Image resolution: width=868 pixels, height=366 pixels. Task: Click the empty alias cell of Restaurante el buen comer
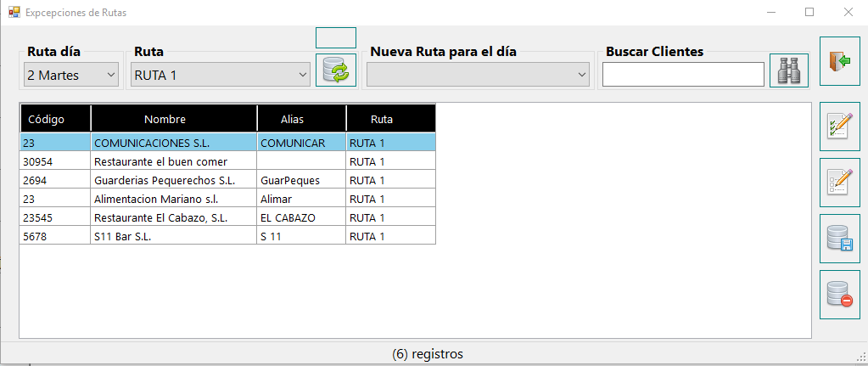302,161
